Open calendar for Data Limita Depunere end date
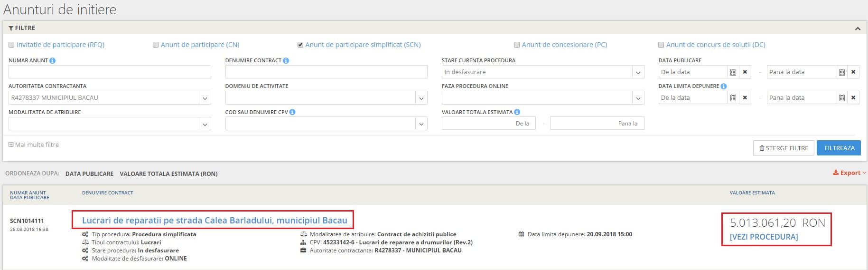This screenshot has width=868, height=270. (x=842, y=98)
